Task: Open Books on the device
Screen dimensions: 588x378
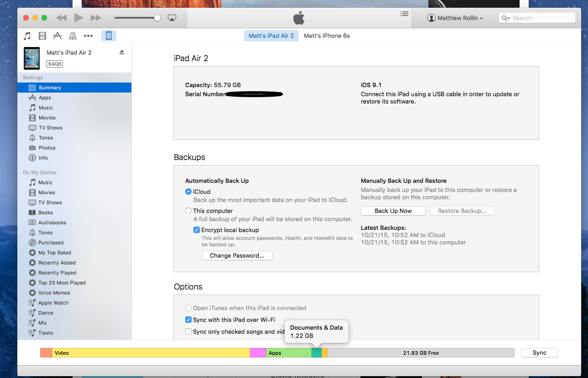Action: pos(74,212)
